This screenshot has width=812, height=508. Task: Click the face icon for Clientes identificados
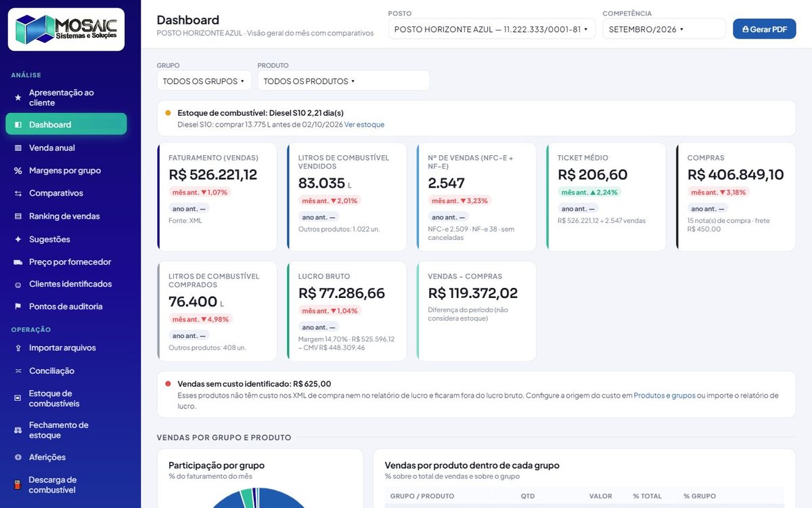pyautogui.click(x=18, y=284)
